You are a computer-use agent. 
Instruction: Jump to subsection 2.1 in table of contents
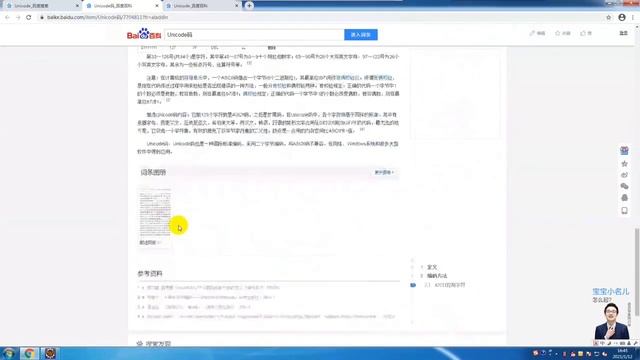click(445, 285)
